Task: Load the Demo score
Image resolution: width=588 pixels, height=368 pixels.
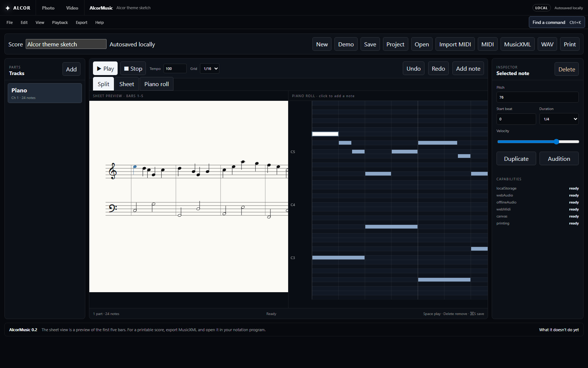Action: (346, 44)
